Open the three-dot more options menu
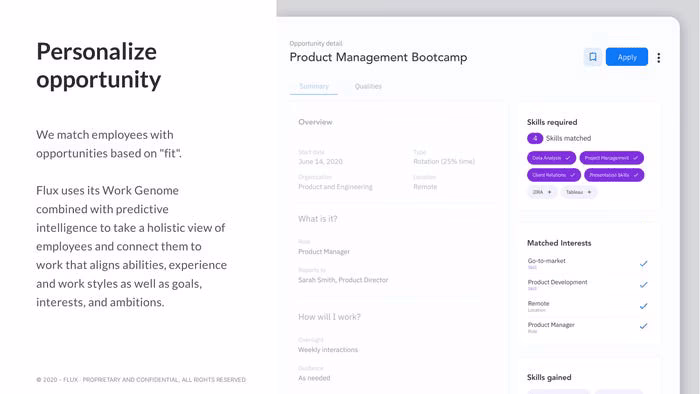This screenshot has width=700, height=394. (658, 58)
